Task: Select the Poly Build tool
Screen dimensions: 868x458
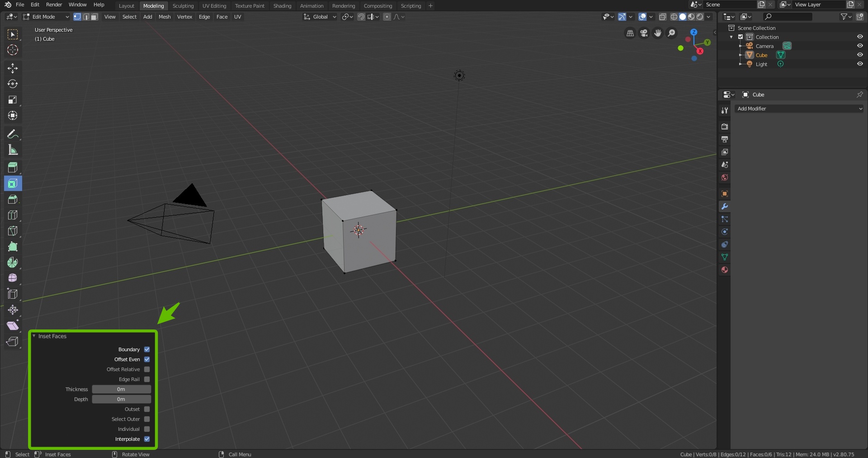Action: pos(13,247)
